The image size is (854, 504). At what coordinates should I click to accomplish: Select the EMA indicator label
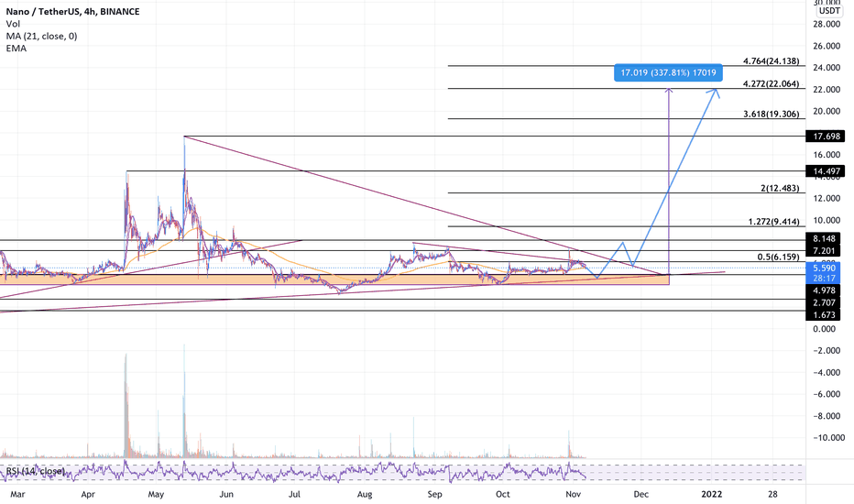pos(16,48)
